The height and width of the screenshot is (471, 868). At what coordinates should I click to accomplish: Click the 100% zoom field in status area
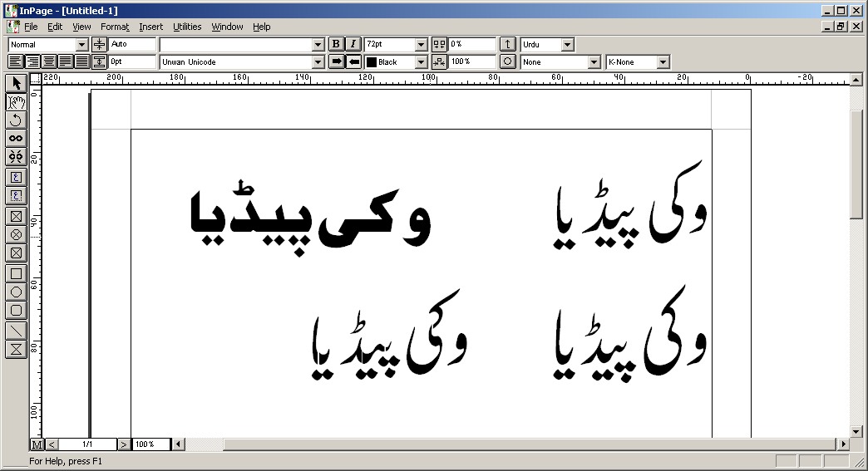pos(151,444)
